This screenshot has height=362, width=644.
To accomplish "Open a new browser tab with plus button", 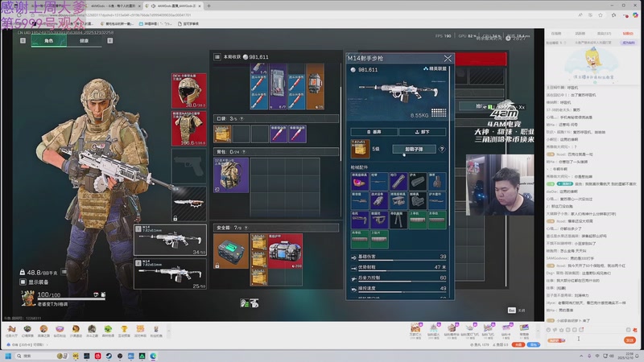I will pos(208,6).
